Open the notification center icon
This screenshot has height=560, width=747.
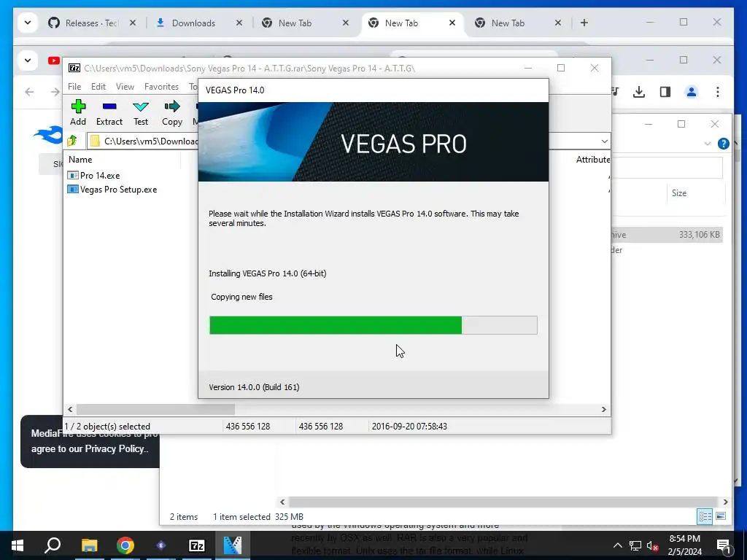tap(723, 545)
